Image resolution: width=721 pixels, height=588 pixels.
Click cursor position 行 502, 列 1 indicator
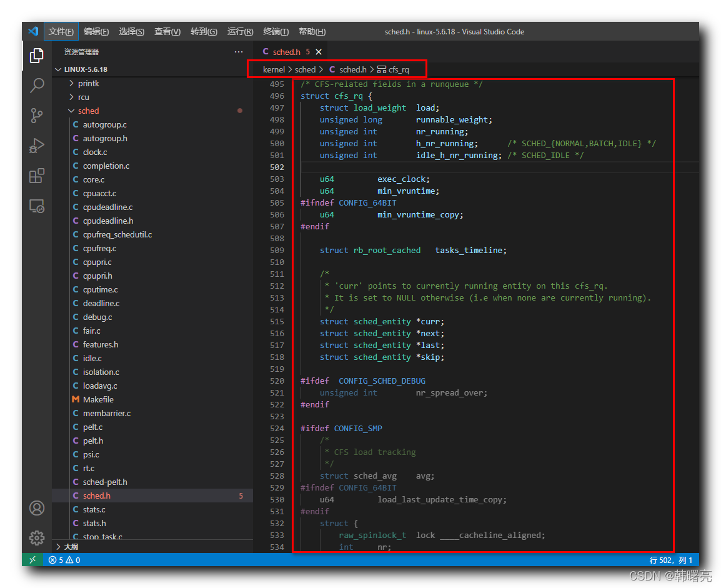click(670, 560)
